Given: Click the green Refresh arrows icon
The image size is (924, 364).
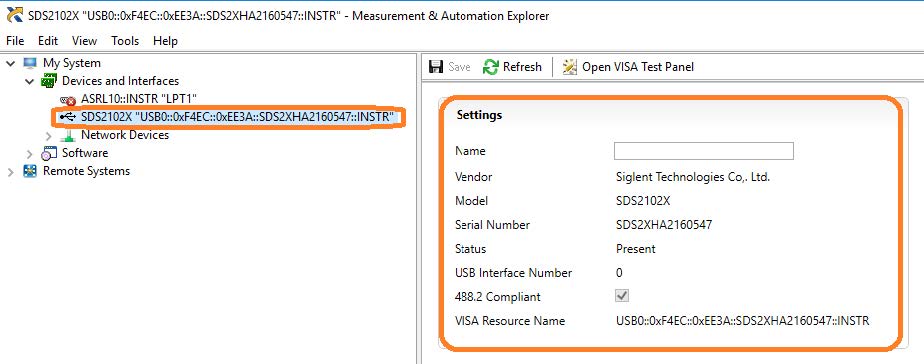Looking at the screenshot, I should point(490,67).
